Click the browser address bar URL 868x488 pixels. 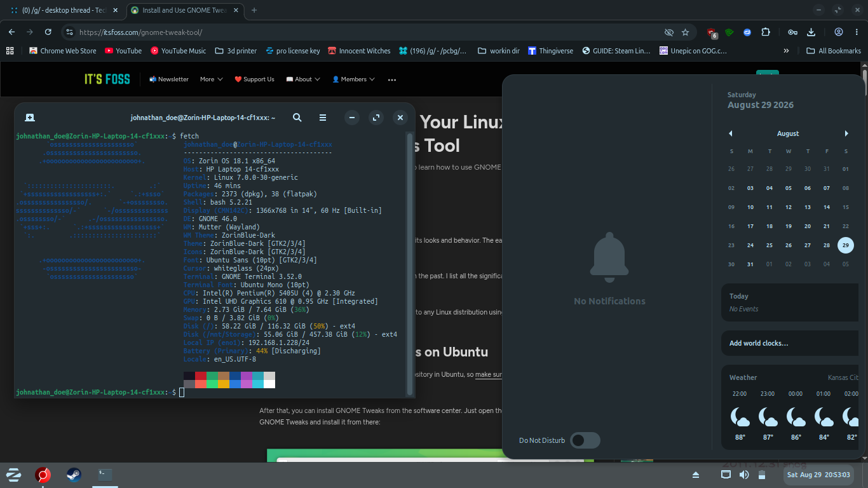141,32
